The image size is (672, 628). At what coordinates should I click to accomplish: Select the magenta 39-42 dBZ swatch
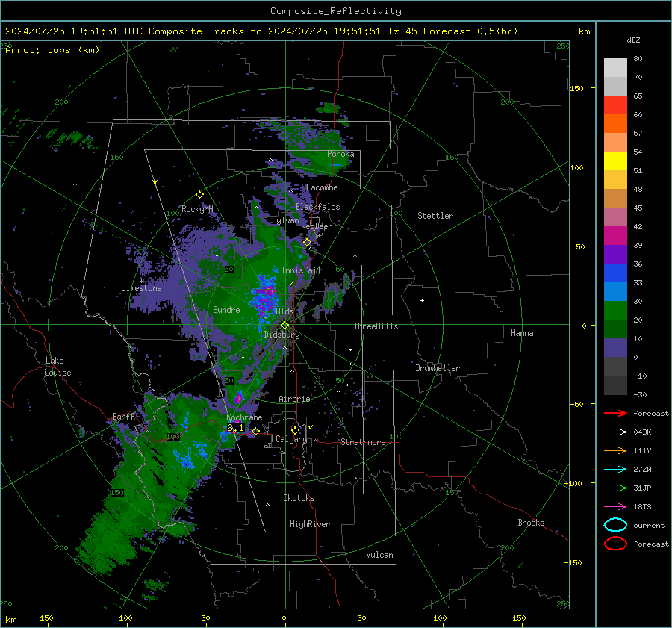point(615,236)
